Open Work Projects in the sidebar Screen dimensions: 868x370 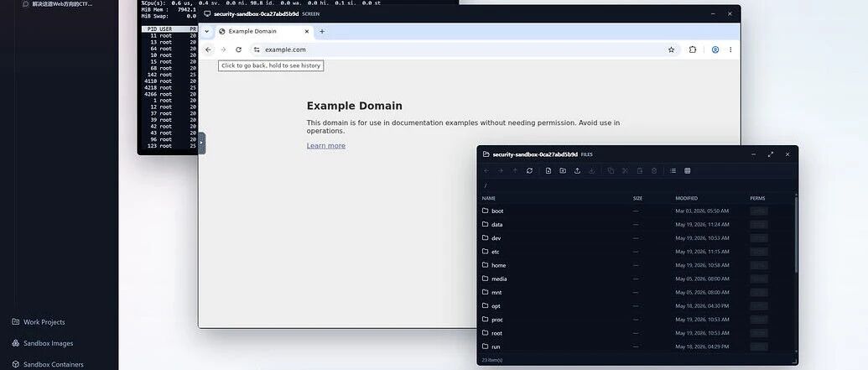click(39, 322)
